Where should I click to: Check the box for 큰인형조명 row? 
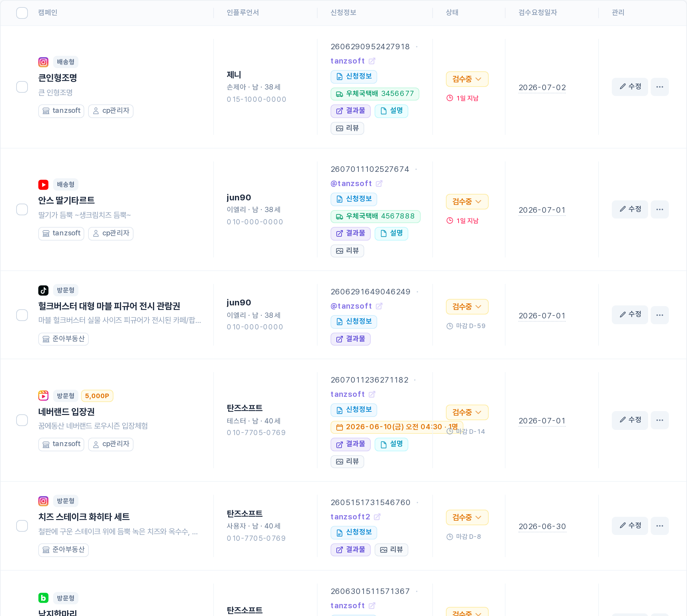click(22, 87)
